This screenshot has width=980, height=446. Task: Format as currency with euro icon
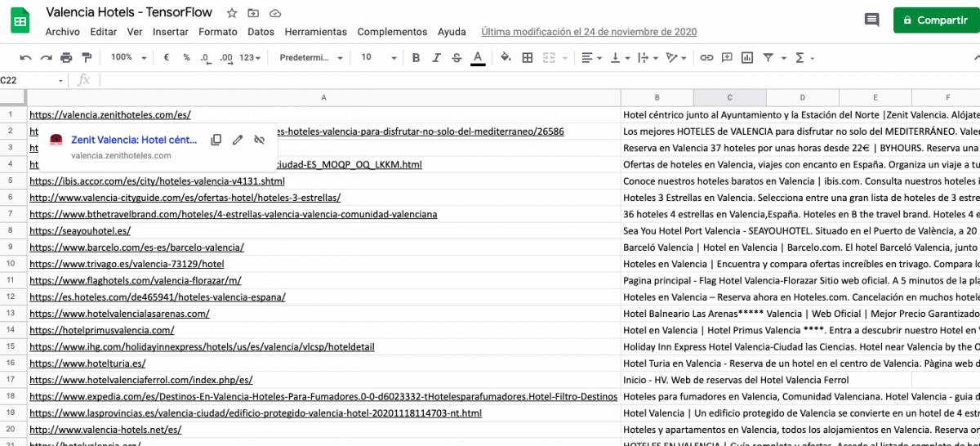click(x=167, y=58)
